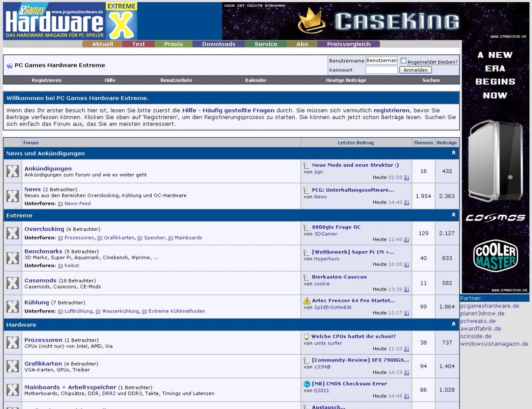
Task: Open Kalender in the navigation bar
Action: (256, 80)
